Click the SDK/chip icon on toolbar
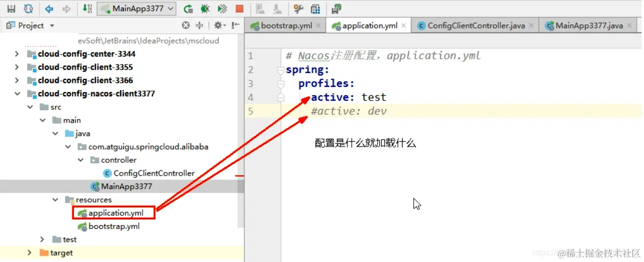This screenshot has width=644, height=262. pos(337,8)
